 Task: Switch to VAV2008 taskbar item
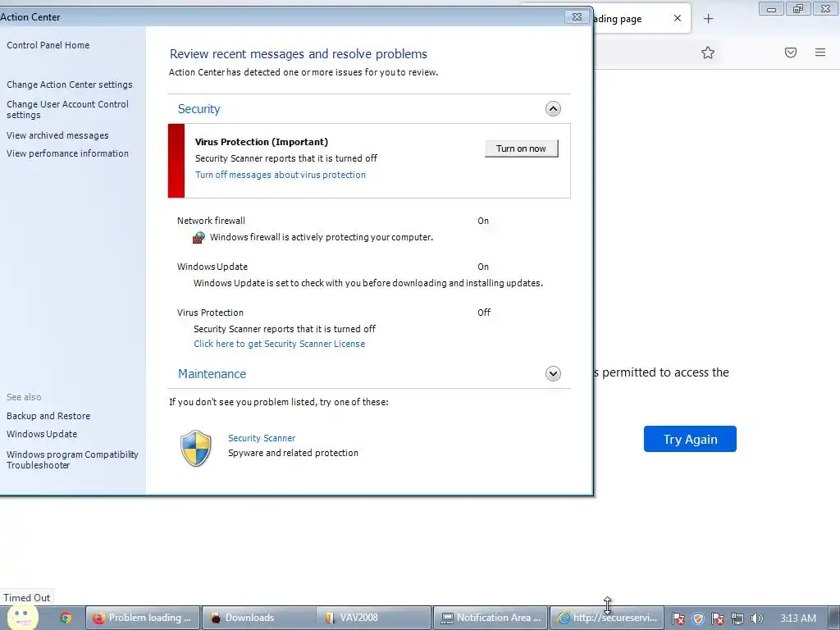[374, 618]
